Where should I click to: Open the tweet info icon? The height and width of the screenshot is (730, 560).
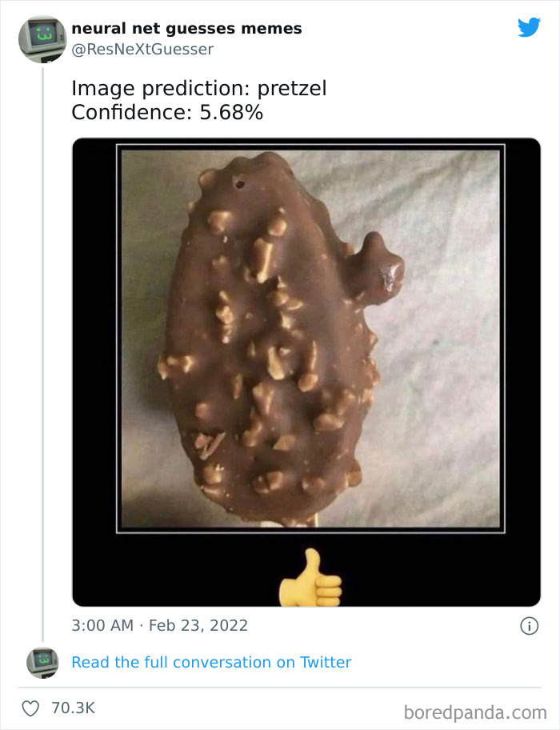tap(529, 626)
